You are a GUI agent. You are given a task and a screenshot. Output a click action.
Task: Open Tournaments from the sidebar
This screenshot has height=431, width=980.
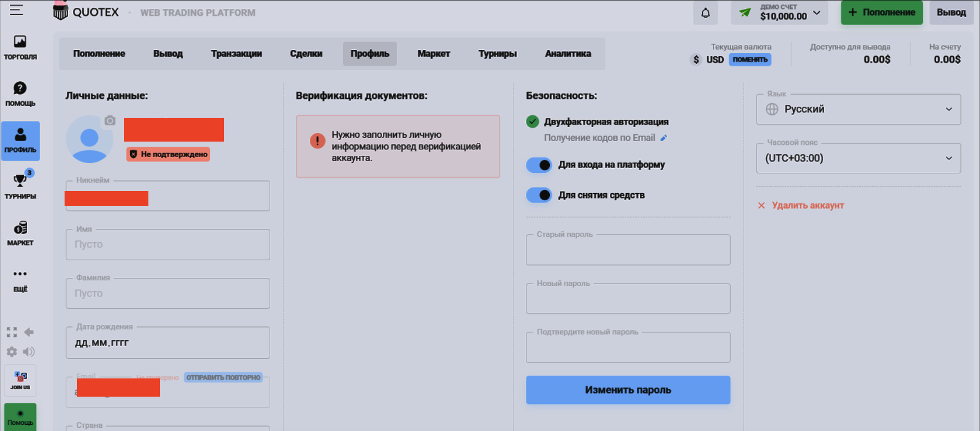20,186
